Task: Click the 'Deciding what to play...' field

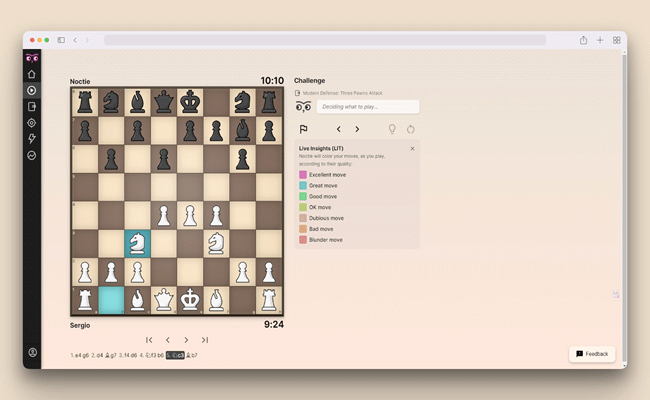Action: 368,107
